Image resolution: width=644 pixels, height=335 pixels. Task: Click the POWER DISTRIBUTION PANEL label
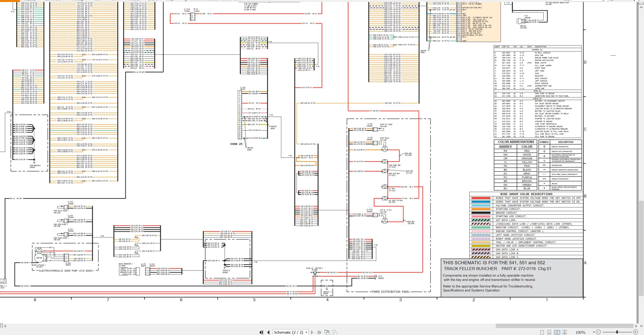391,292
